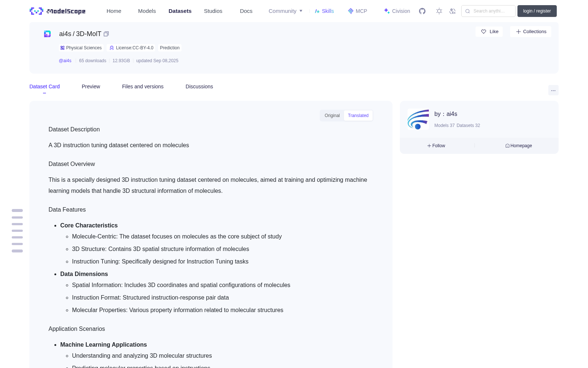Click the "Data Dimensions" bullet
Viewport: 588px width, 368px height.
[x=84, y=274]
